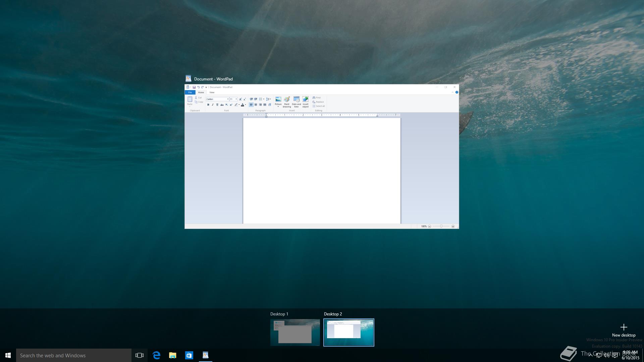Click the Paint drawing icon
644x362 pixels.
tap(287, 99)
